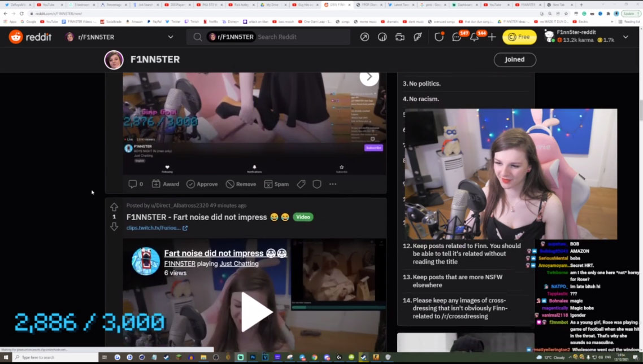
Task: Switch to the 5 bedroom tab
Action: click(82, 5)
